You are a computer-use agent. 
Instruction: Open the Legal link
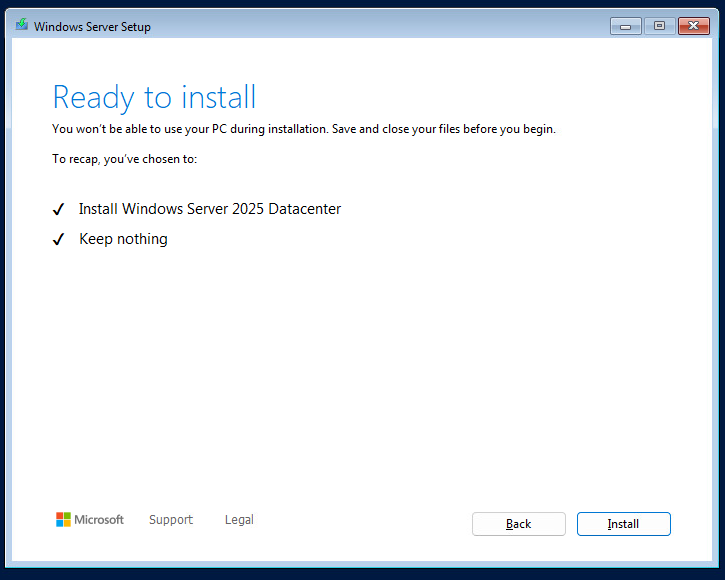[x=239, y=520]
